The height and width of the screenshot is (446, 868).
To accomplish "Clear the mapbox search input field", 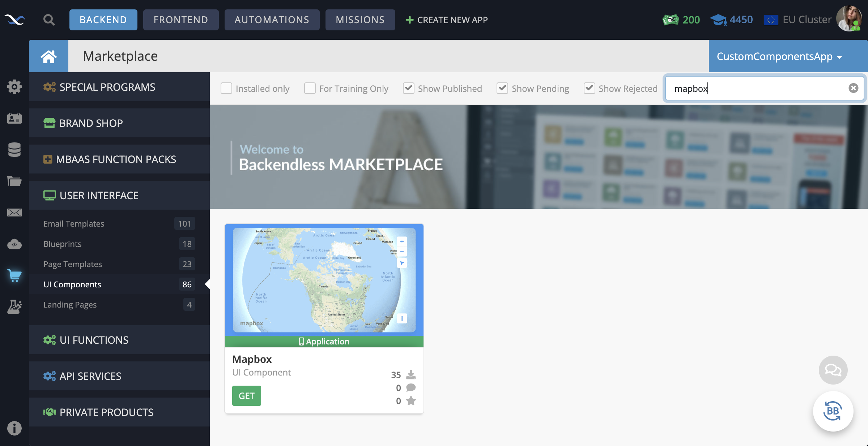I will (853, 87).
